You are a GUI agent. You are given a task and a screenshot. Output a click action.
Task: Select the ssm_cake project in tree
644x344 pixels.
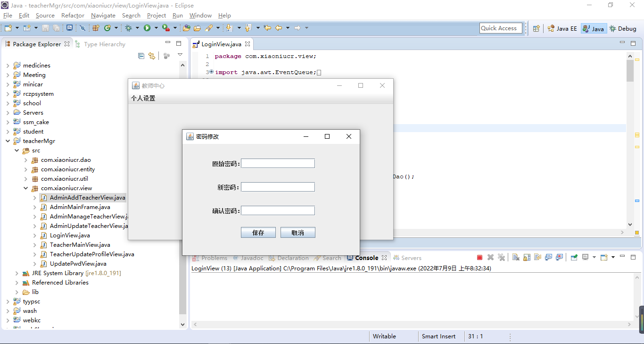coord(36,122)
